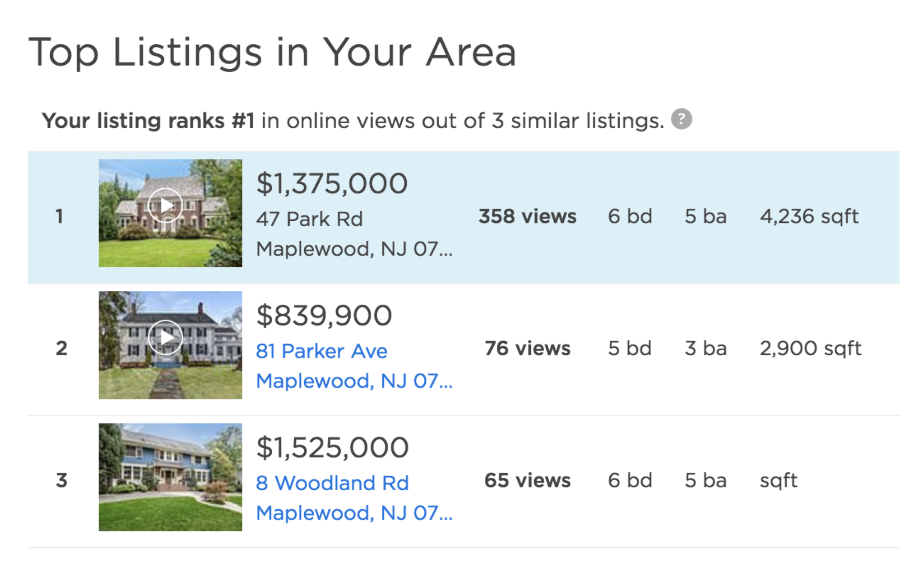924x570 pixels.
Task: Click the 4,236 sqft value
Action: tap(809, 217)
